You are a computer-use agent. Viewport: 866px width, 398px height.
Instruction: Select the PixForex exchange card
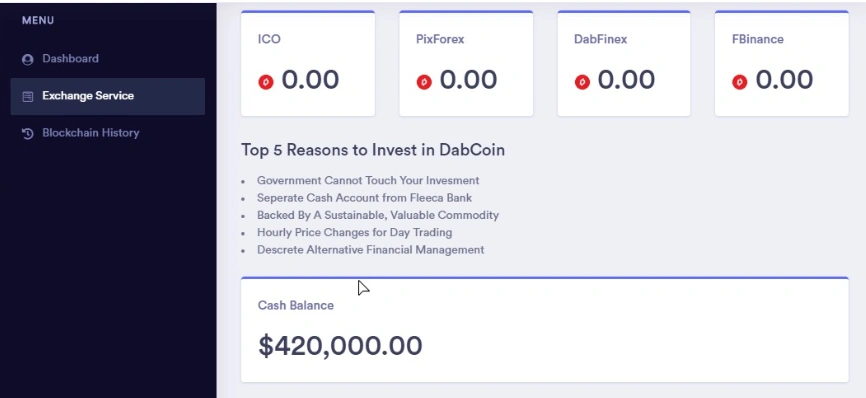466,63
